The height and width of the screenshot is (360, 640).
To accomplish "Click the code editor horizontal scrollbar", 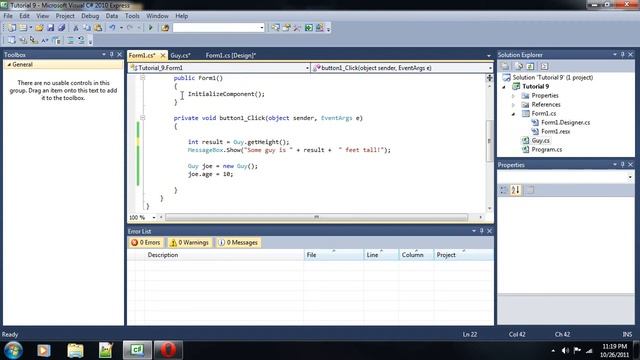I will pos(316,218).
